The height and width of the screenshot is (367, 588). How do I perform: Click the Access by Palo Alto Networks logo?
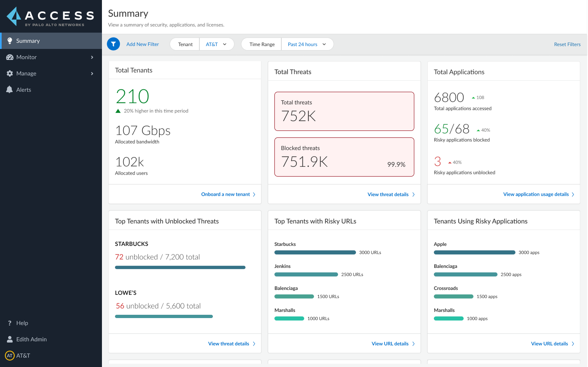point(51,17)
